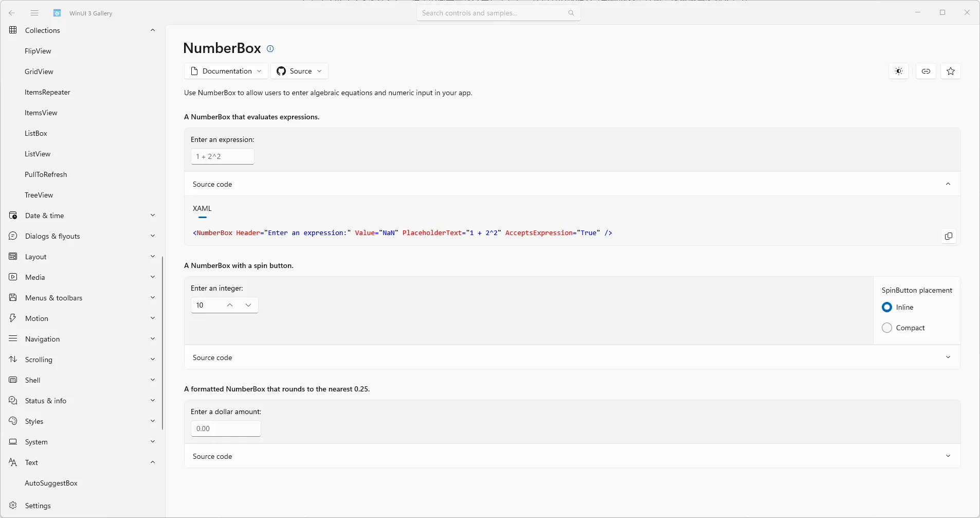Toggle the hamburger navigation menu

click(x=34, y=13)
